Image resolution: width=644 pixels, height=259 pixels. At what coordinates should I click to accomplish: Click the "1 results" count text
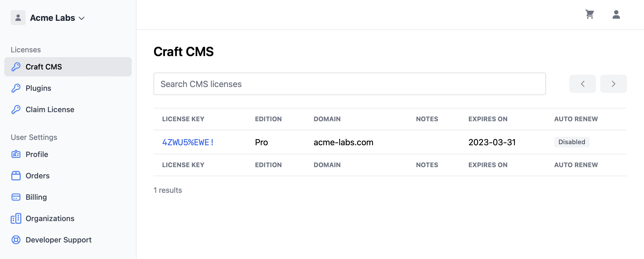(x=168, y=190)
